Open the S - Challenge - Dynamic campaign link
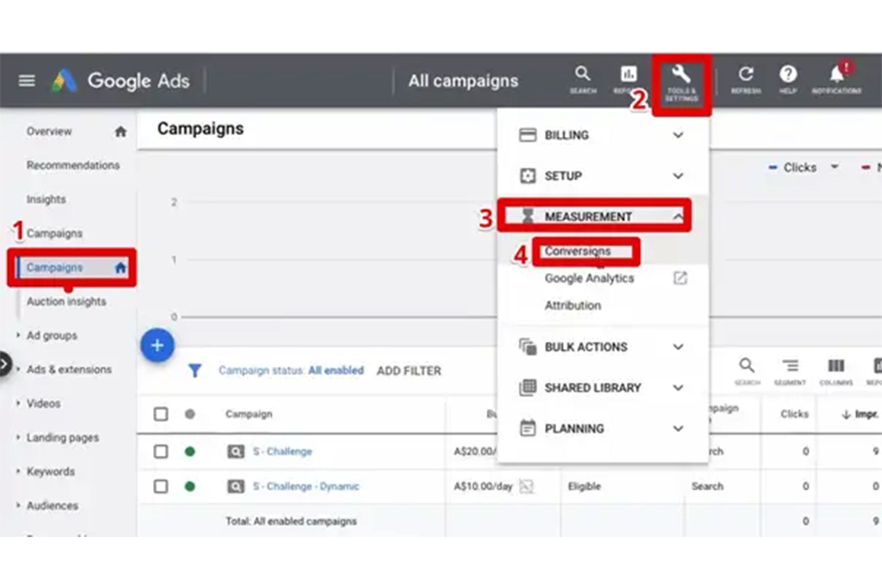The image size is (882, 588). click(306, 487)
